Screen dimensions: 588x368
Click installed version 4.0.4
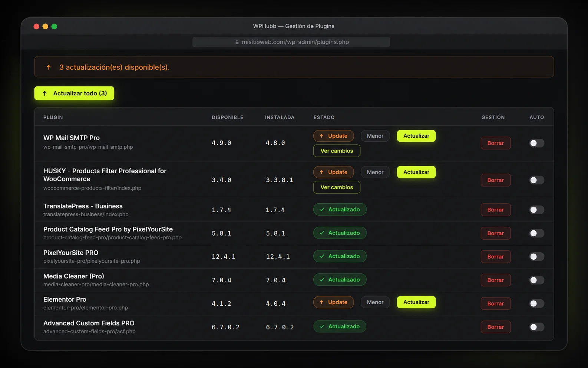(x=275, y=303)
